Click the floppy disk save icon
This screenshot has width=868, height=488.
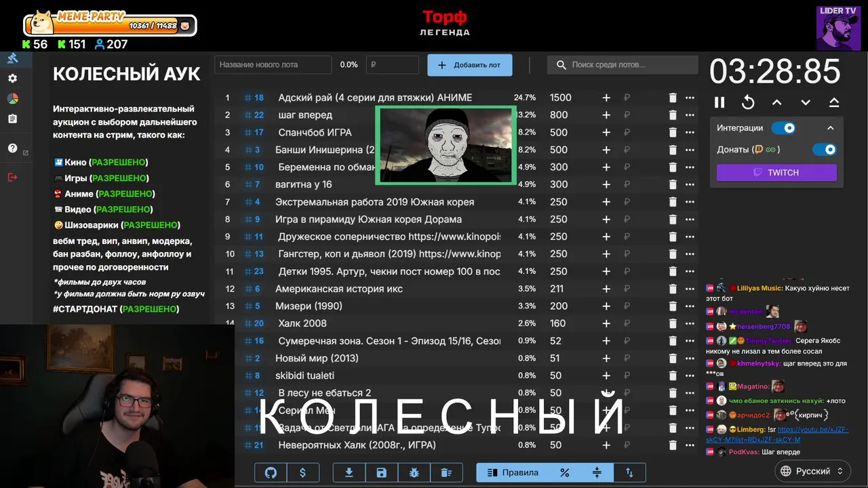pyautogui.click(x=381, y=472)
